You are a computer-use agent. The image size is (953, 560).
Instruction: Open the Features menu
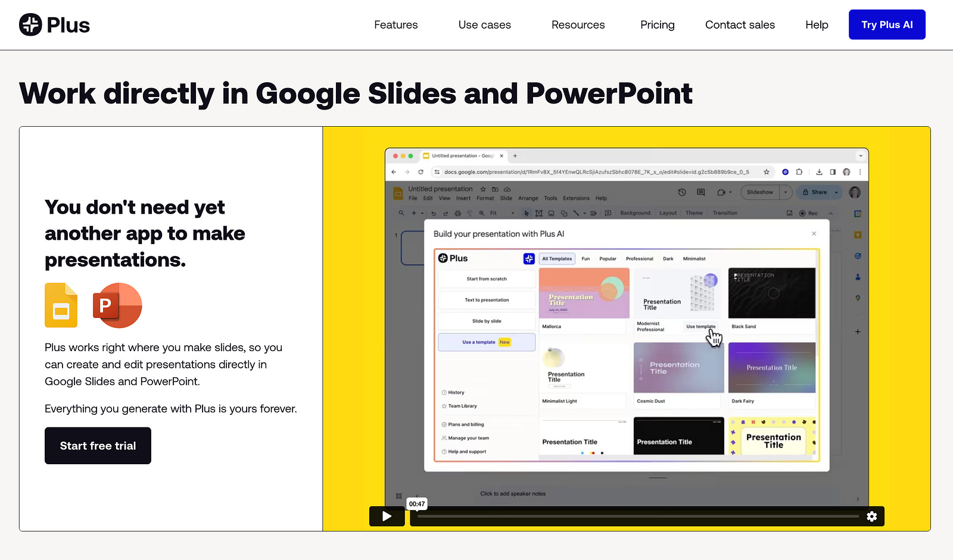pos(396,25)
